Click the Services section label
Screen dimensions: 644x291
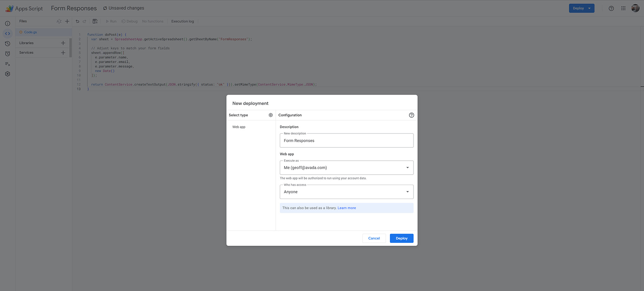[x=26, y=53]
